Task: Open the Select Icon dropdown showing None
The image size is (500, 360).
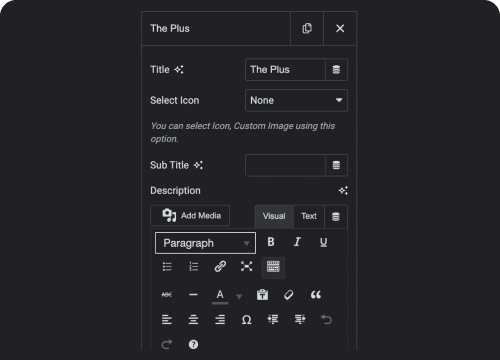Action: pos(296,100)
